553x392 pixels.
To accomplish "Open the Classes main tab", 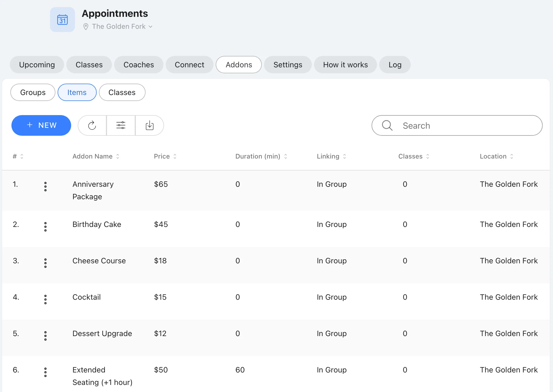I will pos(89,65).
